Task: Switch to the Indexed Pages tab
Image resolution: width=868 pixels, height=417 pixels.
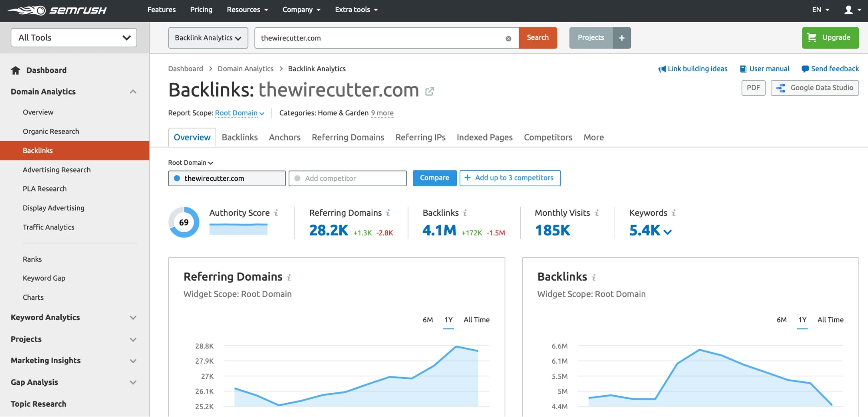Action: click(485, 138)
